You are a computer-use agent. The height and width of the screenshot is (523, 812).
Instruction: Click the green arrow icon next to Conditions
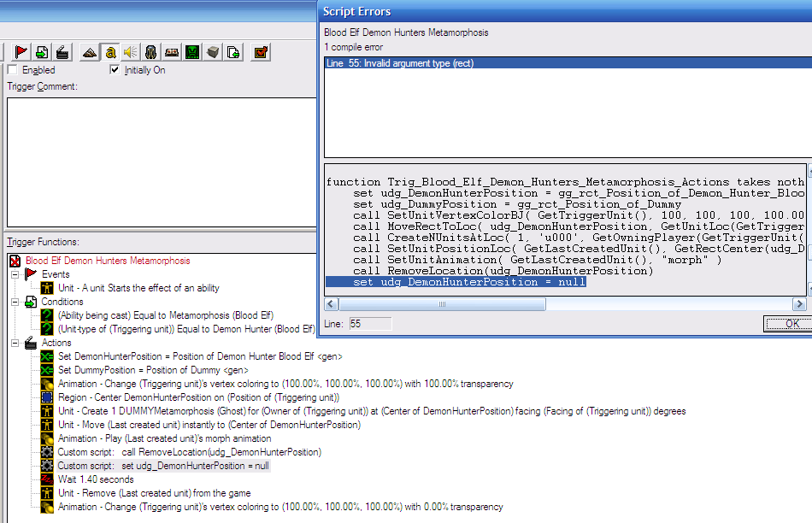(x=31, y=302)
